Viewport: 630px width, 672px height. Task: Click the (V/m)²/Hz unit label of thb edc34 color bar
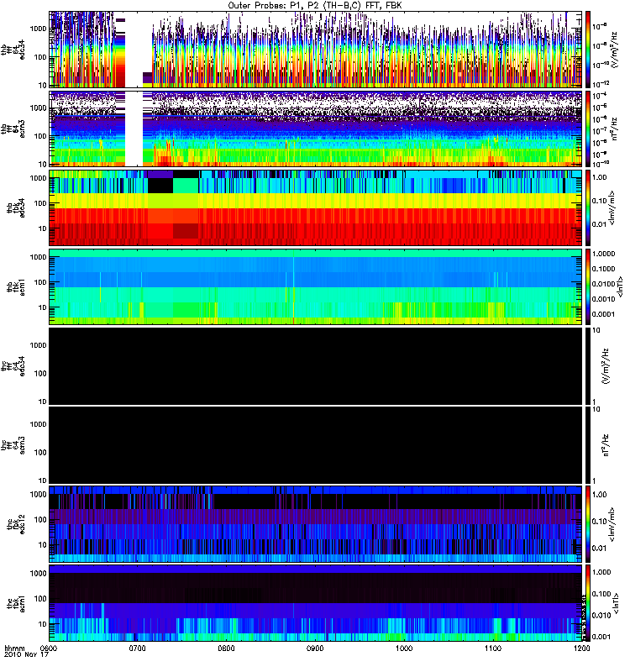[613, 50]
